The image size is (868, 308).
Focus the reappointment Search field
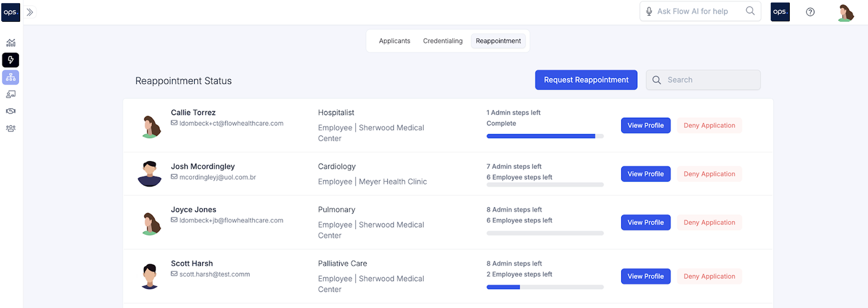708,80
